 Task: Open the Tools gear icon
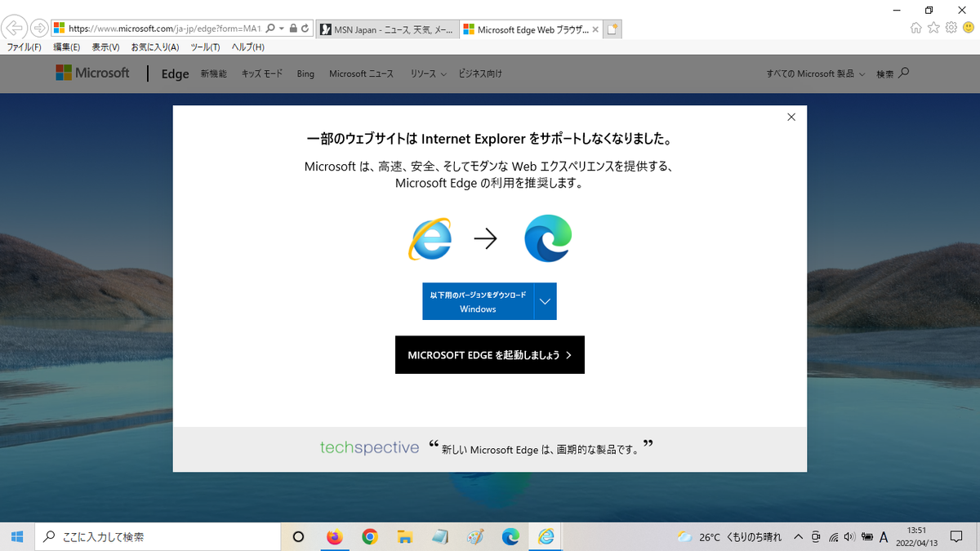pos(951,28)
